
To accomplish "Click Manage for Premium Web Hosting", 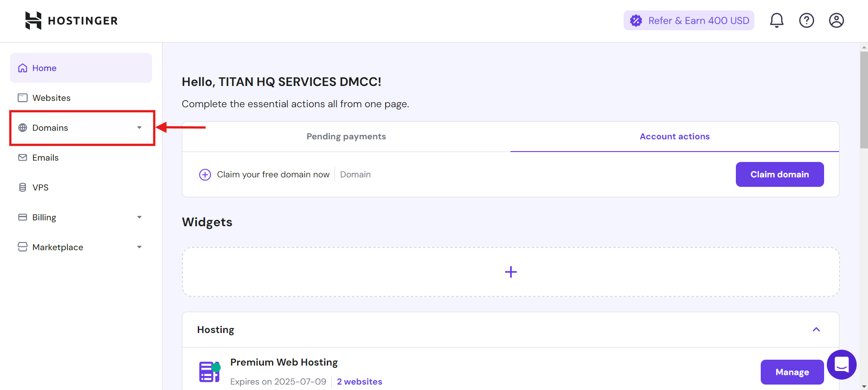I will click(x=792, y=372).
